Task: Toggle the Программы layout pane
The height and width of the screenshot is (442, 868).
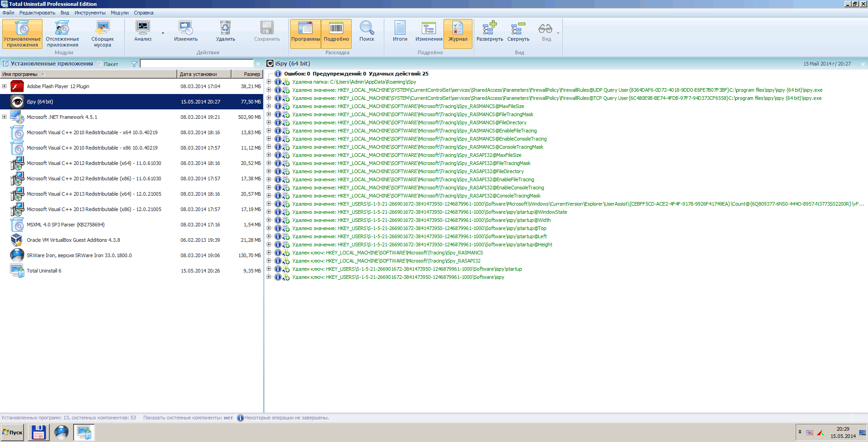Action: (x=306, y=33)
